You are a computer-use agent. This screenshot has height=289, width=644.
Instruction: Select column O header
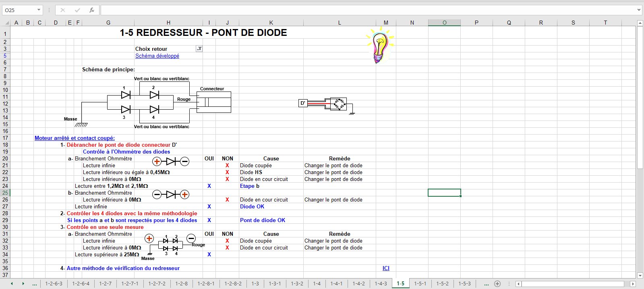(x=444, y=23)
